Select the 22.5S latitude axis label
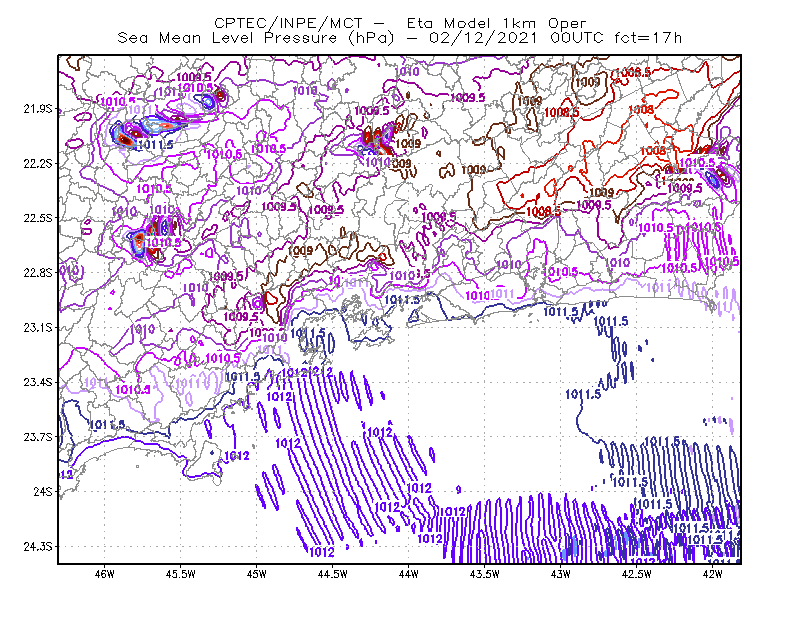800x618 pixels. (38, 218)
